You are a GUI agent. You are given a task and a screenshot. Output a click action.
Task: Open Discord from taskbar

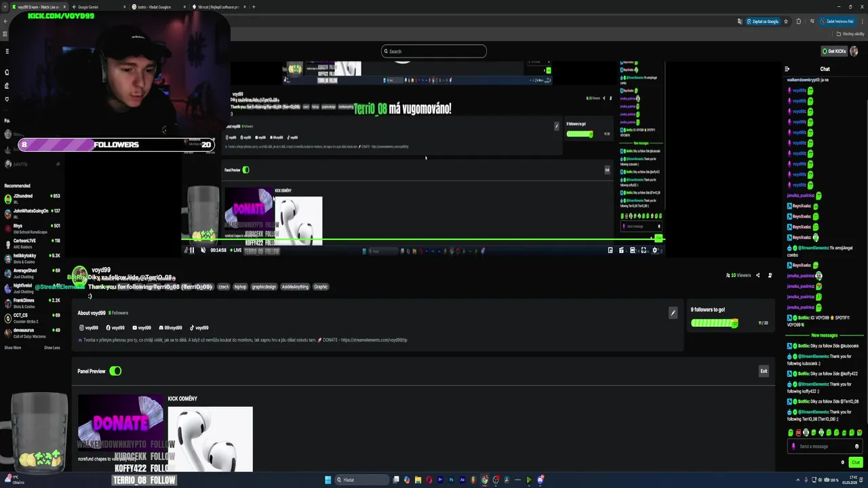pos(540,480)
